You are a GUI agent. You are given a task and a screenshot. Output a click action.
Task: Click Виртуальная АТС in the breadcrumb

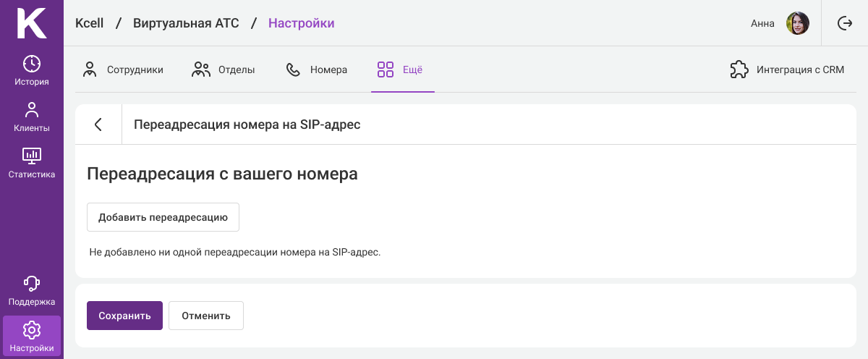tap(184, 23)
